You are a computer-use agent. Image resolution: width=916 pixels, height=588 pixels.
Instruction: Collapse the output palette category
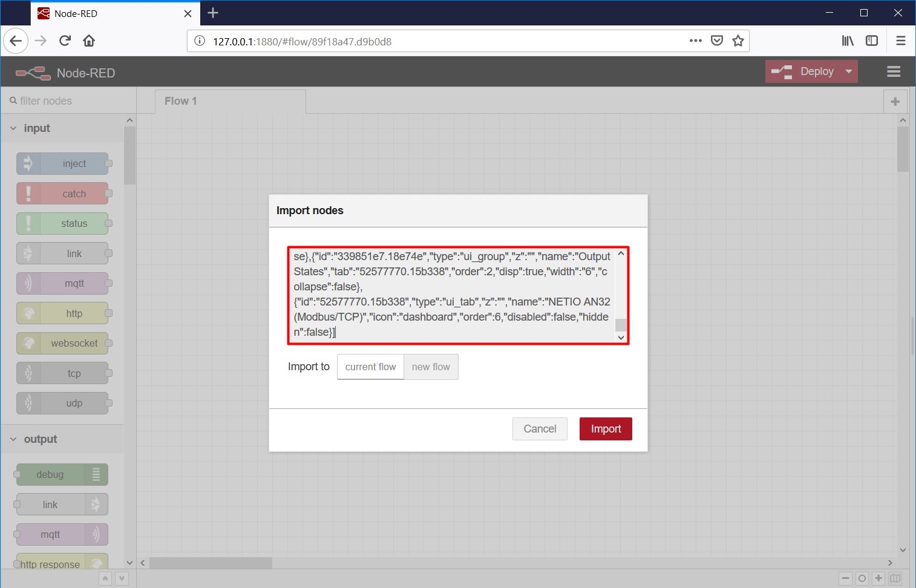pos(62,439)
